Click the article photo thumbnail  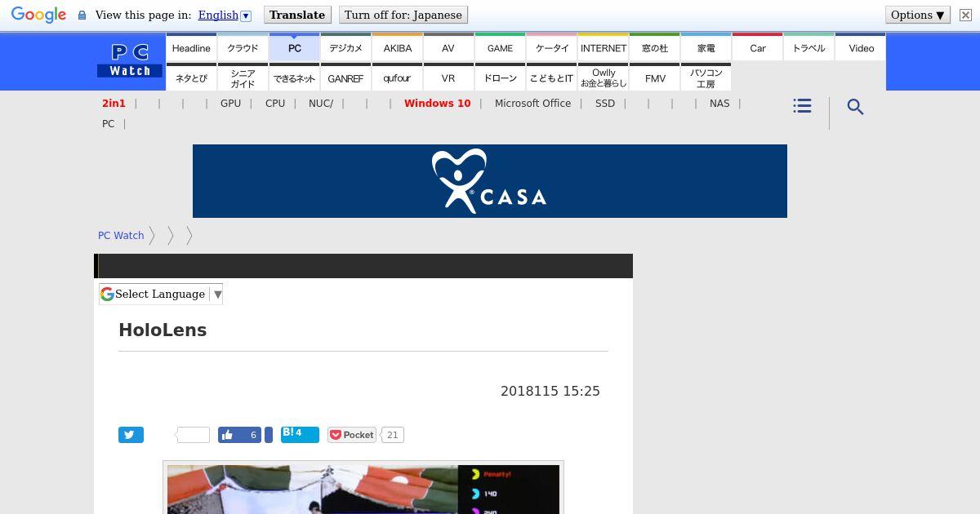(x=363, y=489)
